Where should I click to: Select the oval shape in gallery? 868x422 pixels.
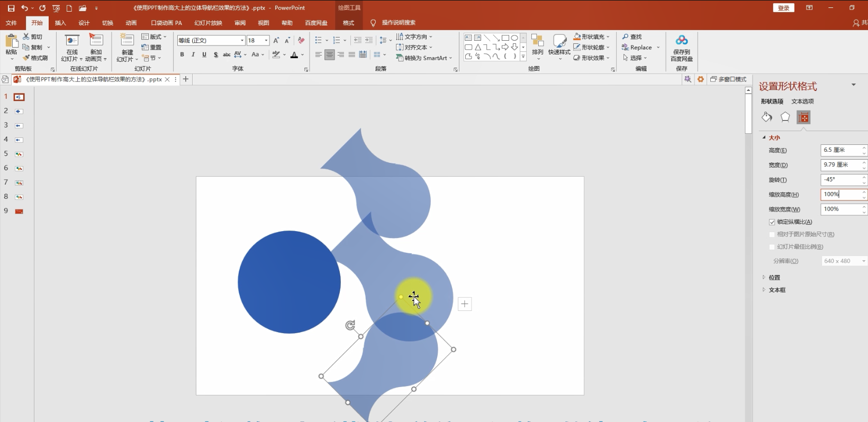[x=514, y=38]
